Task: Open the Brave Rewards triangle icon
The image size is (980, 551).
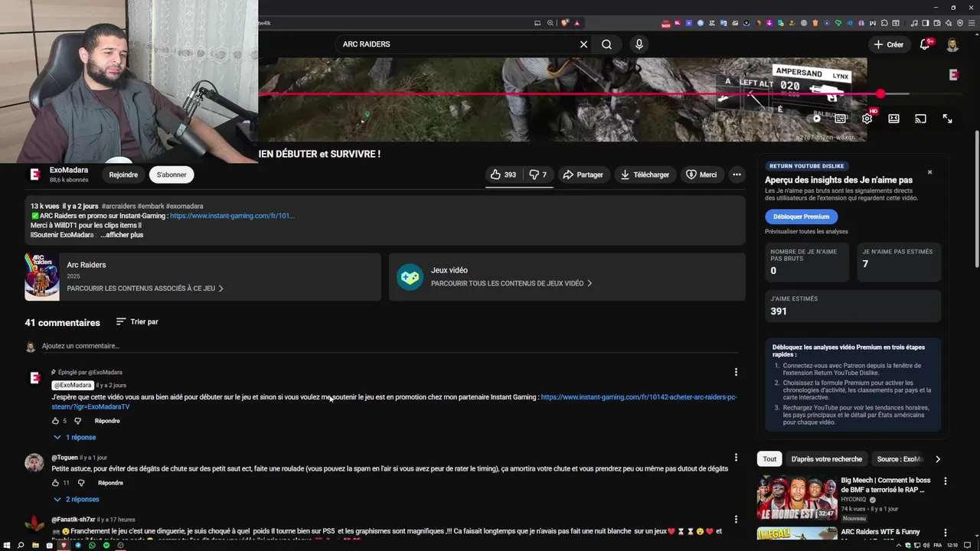Action: (577, 23)
